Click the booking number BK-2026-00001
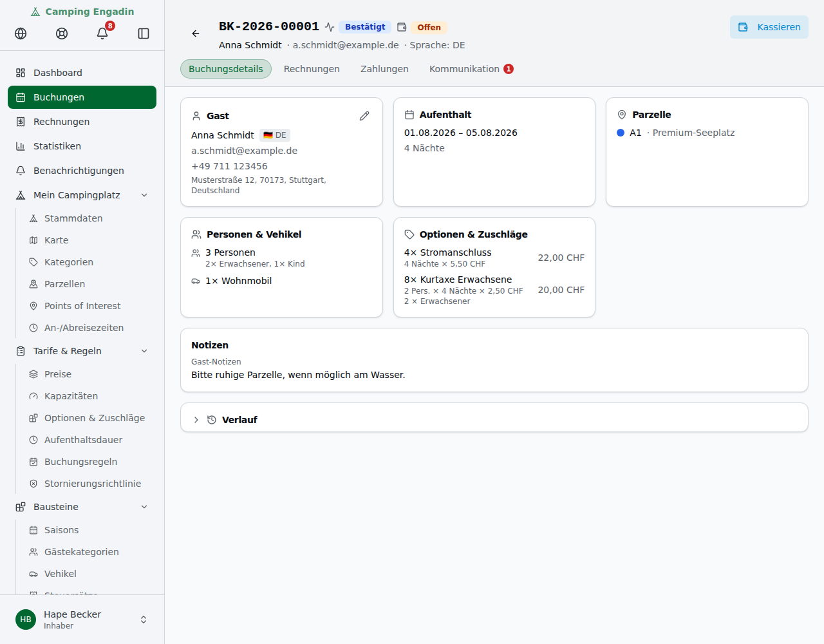The image size is (824, 644). pyautogui.click(x=269, y=26)
